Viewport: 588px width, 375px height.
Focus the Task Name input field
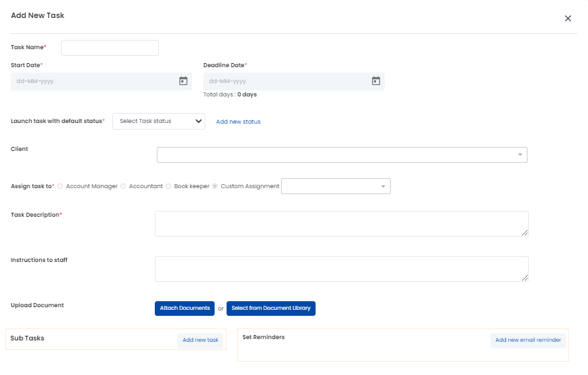point(110,48)
